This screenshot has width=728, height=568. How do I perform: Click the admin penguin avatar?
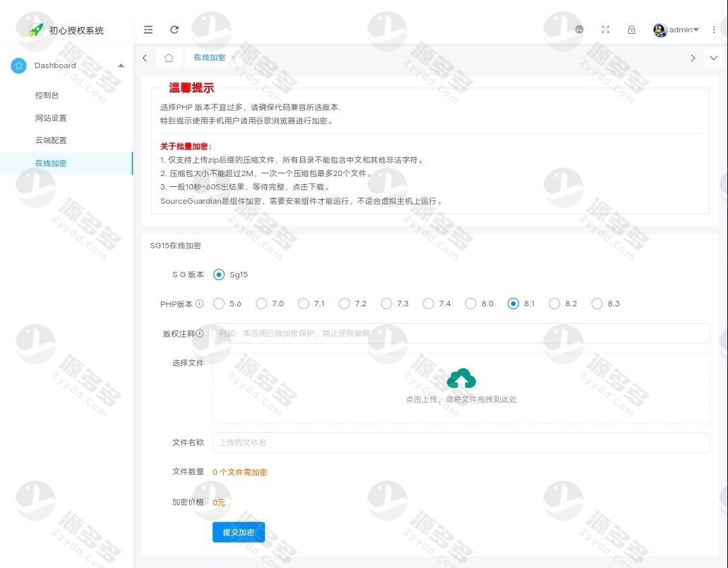[660, 30]
